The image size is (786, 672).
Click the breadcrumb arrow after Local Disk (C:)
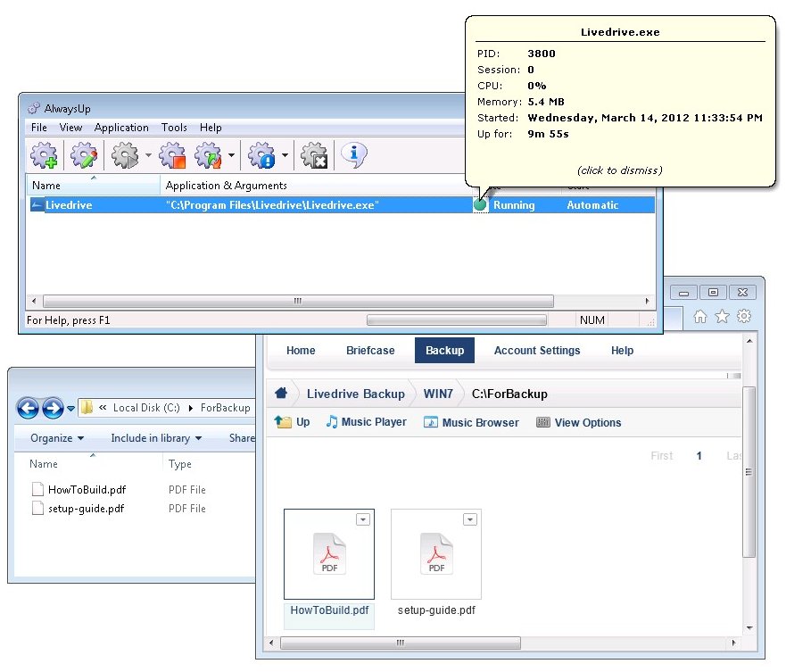191,408
